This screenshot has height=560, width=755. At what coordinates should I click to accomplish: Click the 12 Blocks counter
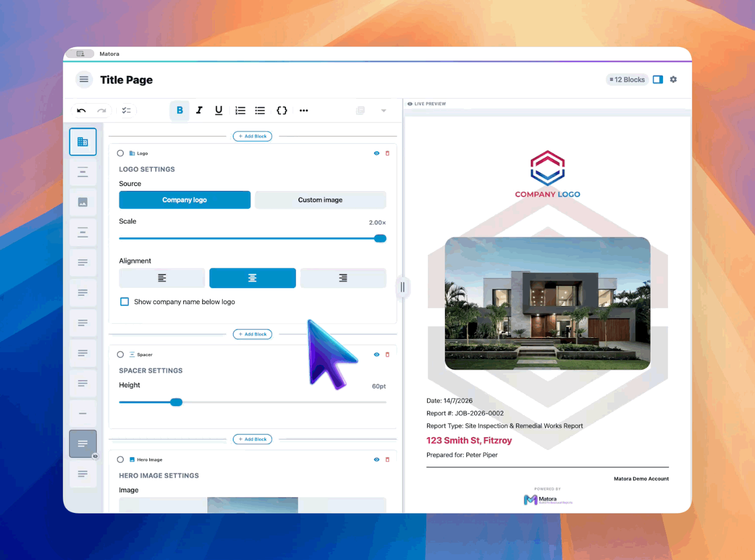[627, 80]
